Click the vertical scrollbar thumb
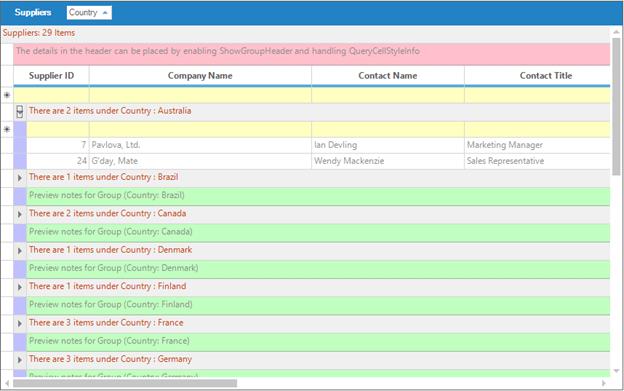Image resolution: width=624 pixels, height=391 pixels. (616, 107)
